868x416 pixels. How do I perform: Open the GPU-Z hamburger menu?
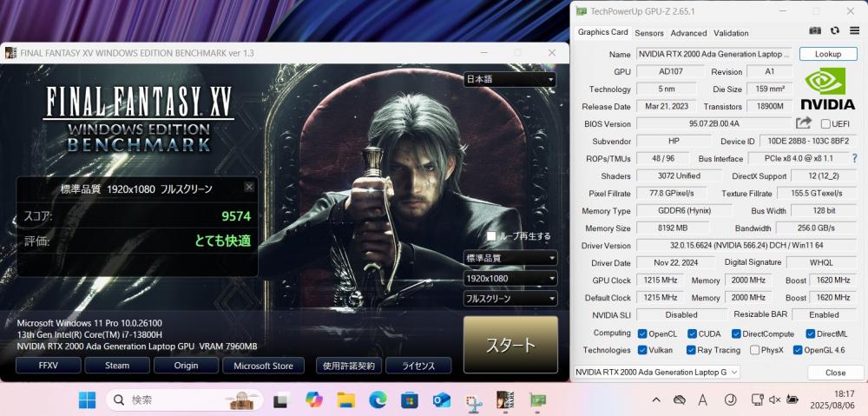point(855,31)
